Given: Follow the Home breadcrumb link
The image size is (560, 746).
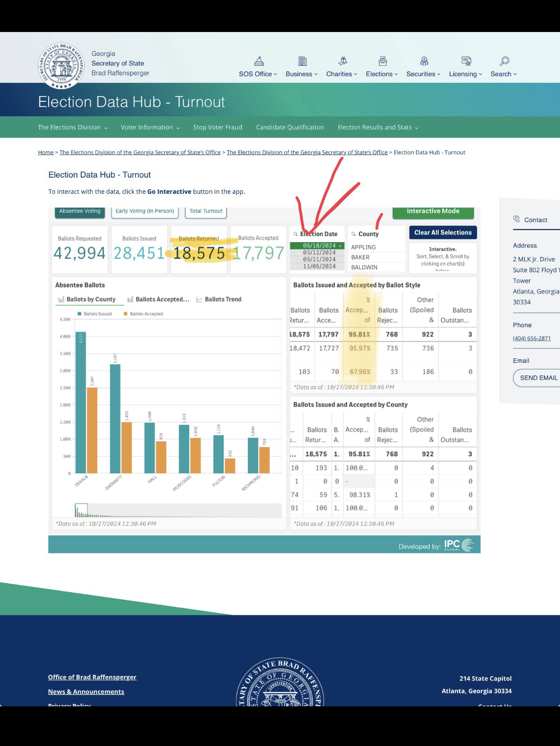Looking at the screenshot, I should (46, 152).
